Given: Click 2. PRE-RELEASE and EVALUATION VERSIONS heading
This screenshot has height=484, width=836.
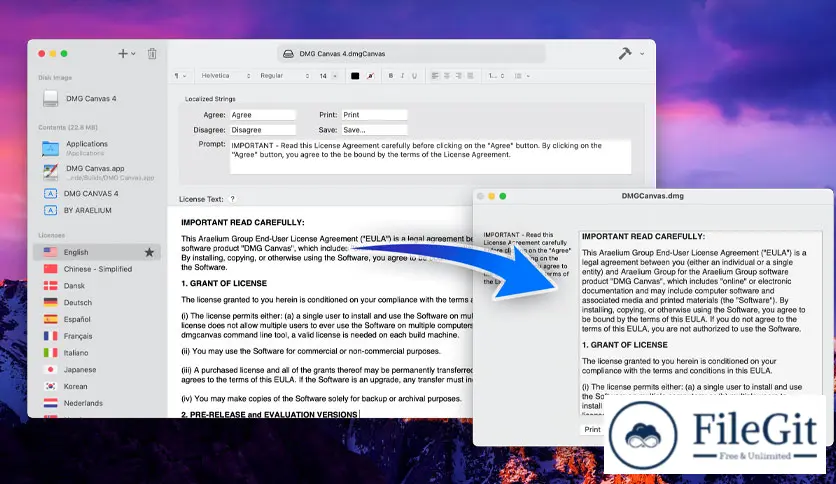Looking at the screenshot, I should [x=269, y=414].
